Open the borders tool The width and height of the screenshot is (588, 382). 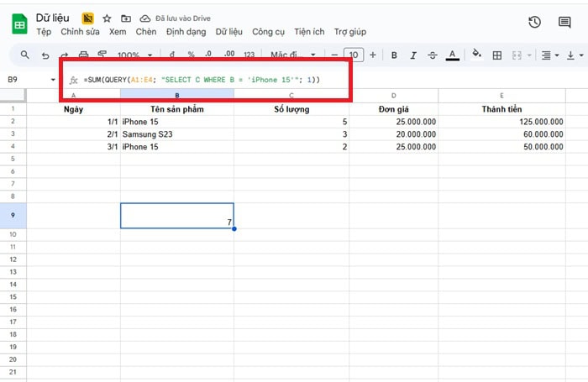point(496,55)
